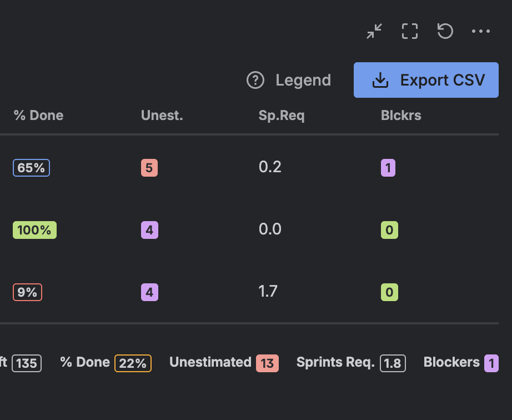The height and width of the screenshot is (420, 512).
Task: Refresh the data using the reset icon
Action: click(444, 31)
